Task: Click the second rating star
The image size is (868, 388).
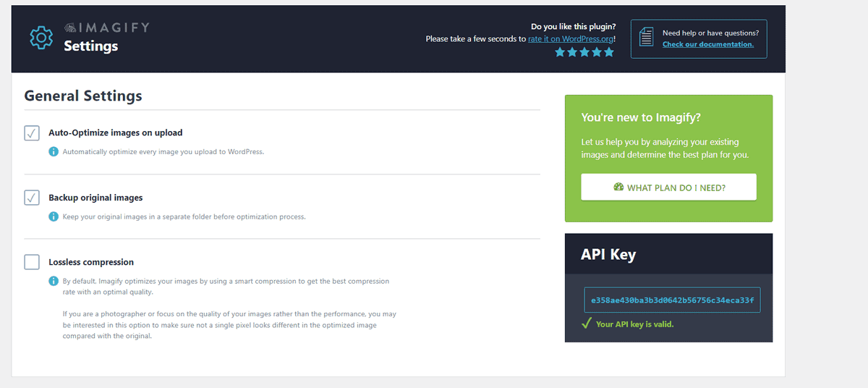Action: pyautogui.click(x=572, y=52)
